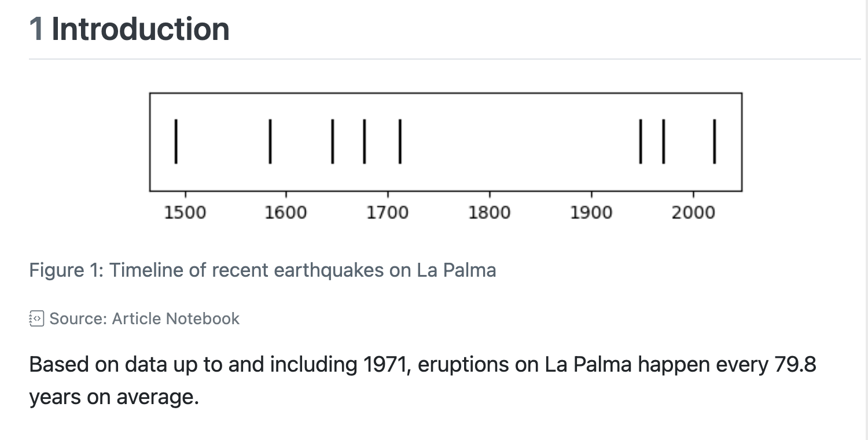Select the first timeline marker before 1500
This screenshot has height=440, width=868.
coord(175,141)
